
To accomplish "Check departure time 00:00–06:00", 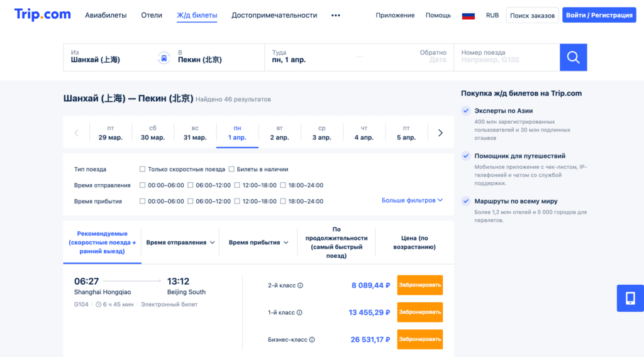I will point(143,185).
